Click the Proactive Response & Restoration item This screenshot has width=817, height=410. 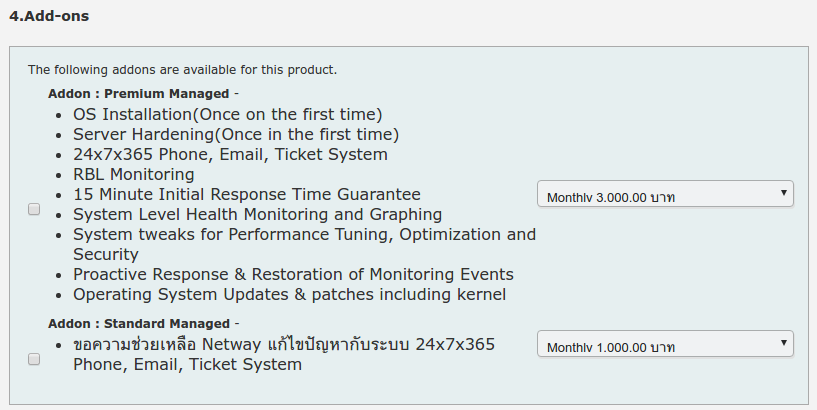[x=293, y=275]
